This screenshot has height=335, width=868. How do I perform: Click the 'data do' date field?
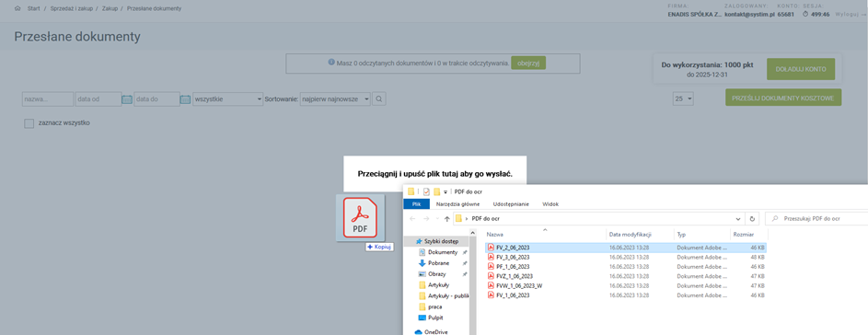(x=157, y=99)
